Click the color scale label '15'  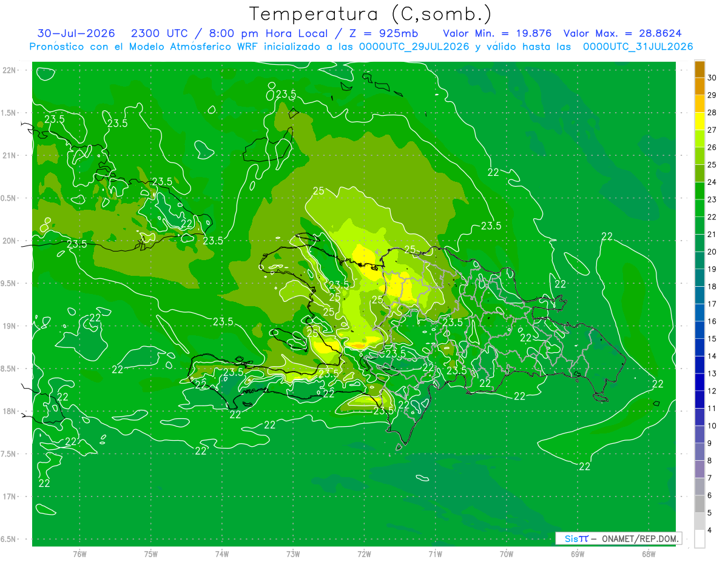tap(713, 339)
